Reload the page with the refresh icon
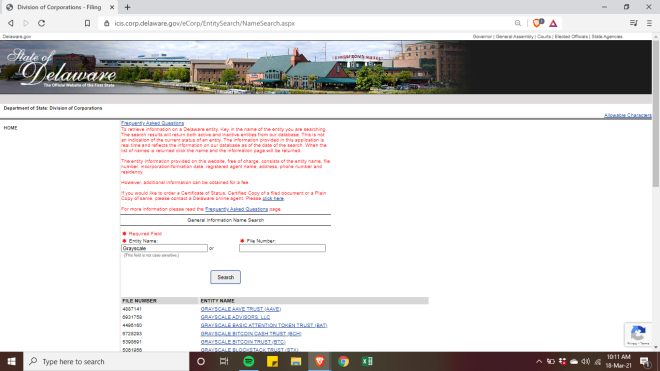This screenshot has height=371, width=660. (x=41, y=23)
